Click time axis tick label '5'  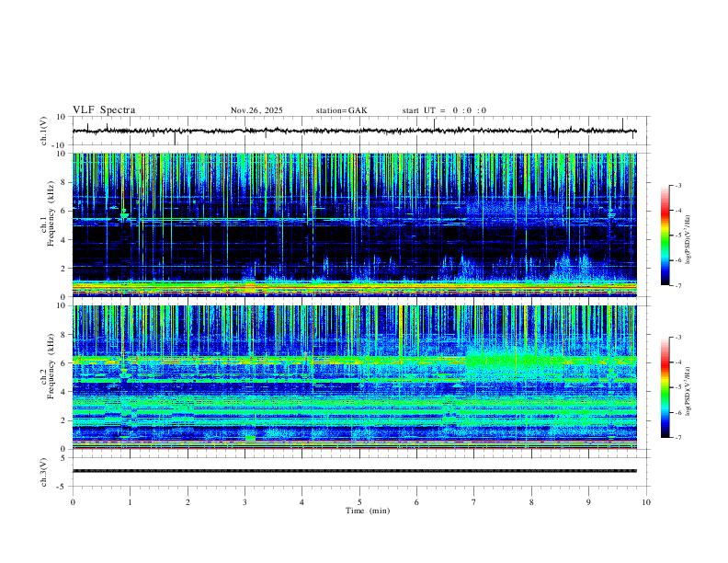pyautogui.click(x=359, y=502)
